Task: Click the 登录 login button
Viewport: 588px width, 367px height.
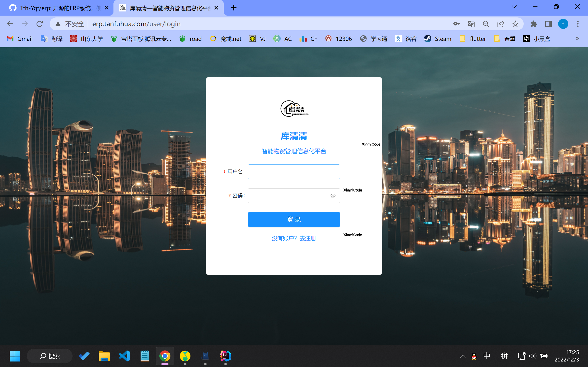Action: 294,219
